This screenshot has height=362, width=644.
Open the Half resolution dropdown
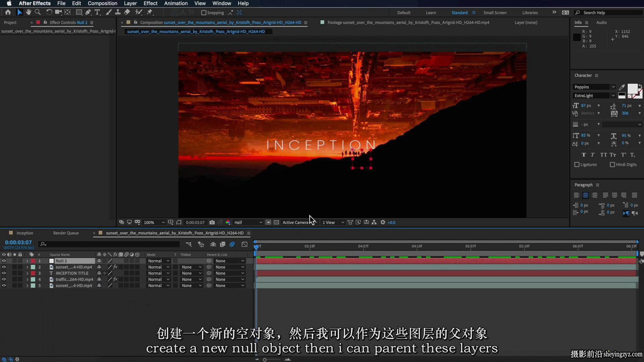coord(248,222)
